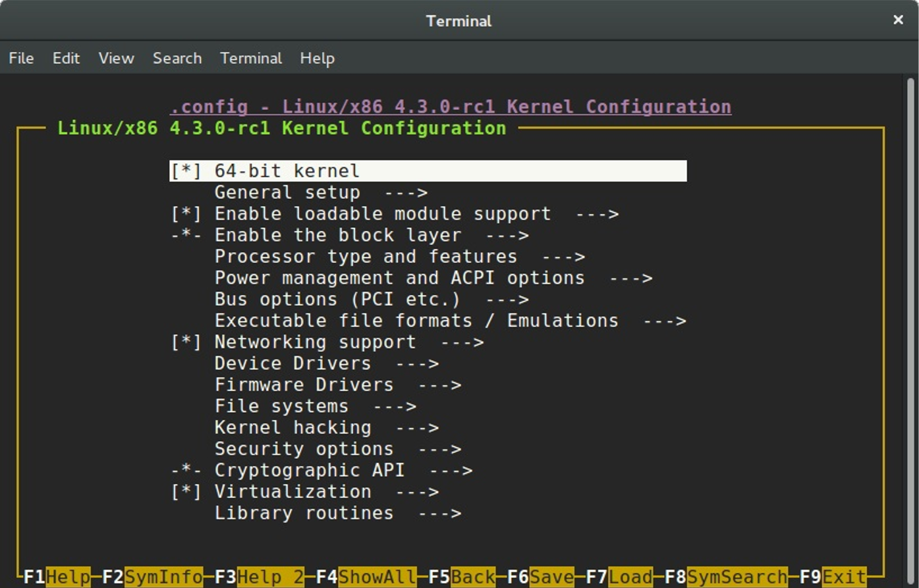Open the Search menu
Viewport: 919px width, 588px height.
pyautogui.click(x=177, y=58)
